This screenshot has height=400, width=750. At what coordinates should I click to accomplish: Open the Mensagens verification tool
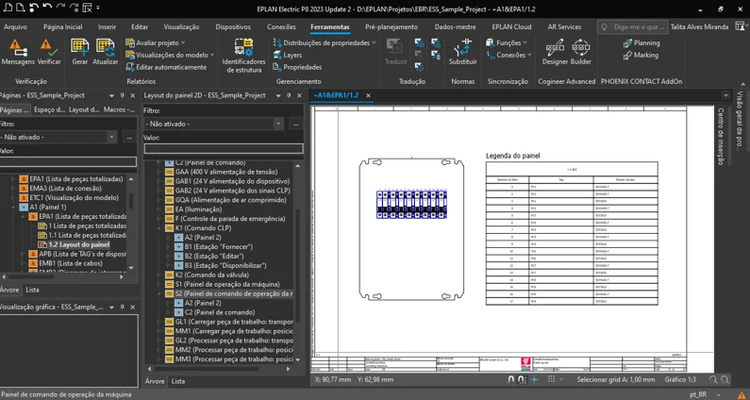tap(17, 51)
